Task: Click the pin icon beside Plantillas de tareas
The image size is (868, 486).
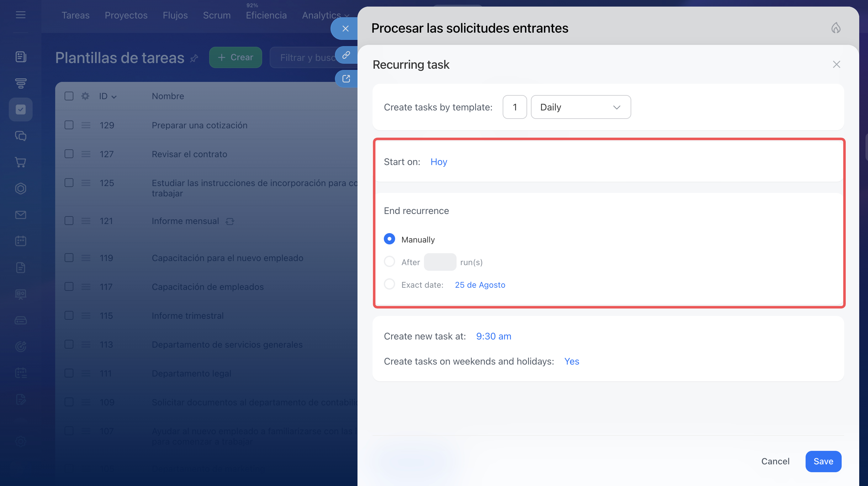Action: click(x=194, y=58)
